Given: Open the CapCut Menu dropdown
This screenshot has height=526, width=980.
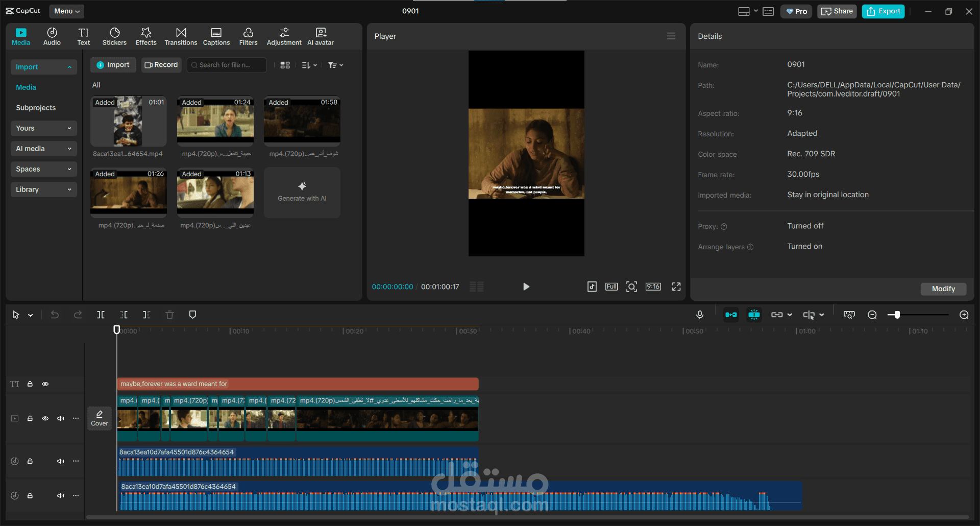Looking at the screenshot, I should pos(67,11).
